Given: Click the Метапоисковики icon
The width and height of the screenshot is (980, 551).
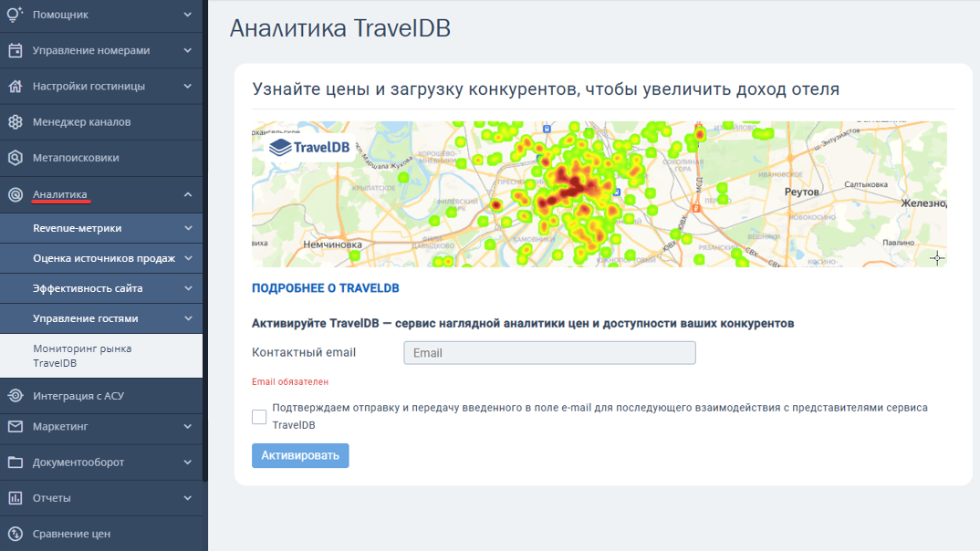Looking at the screenshot, I should coord(15,158).
